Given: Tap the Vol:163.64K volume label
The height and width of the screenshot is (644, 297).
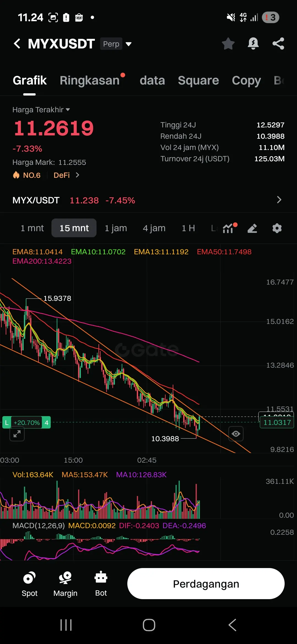Looking at the screenshot, I should [33, 475].
